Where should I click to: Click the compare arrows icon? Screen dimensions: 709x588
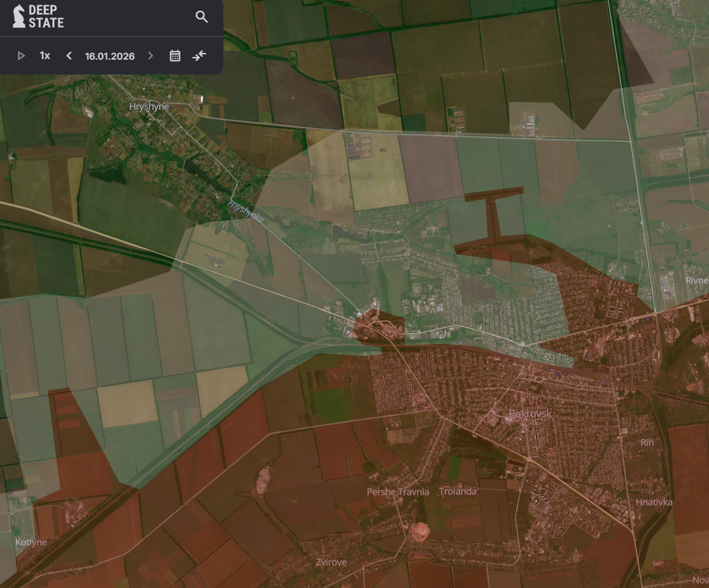coord(199,56)
